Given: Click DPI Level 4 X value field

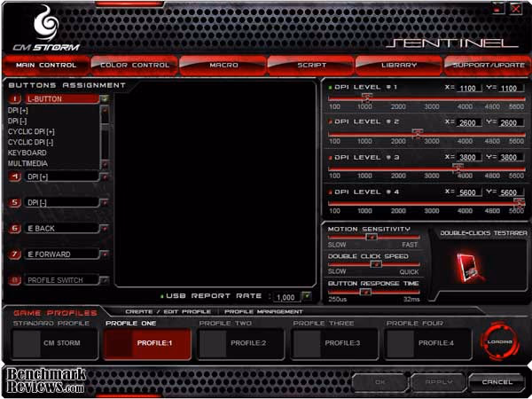Looking at the screenshot, I should click(x=468, y=192).
